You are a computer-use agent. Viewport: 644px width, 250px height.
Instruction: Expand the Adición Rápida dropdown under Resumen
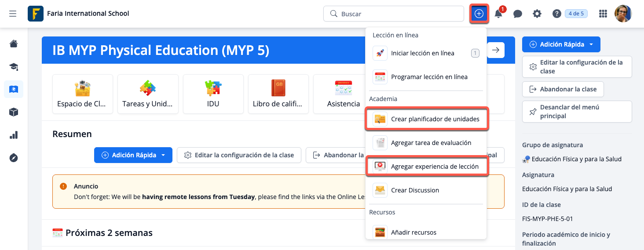pos(163,155)
